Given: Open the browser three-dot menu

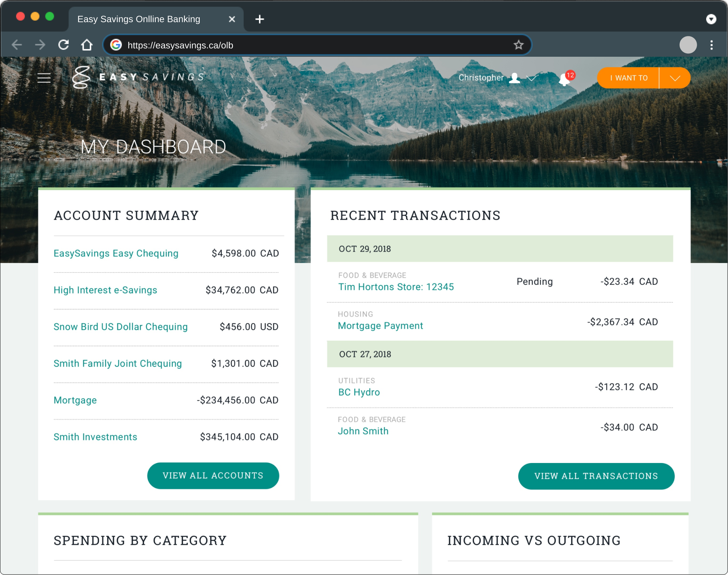Looking at the screenshot, I should [x=711, y=44].
